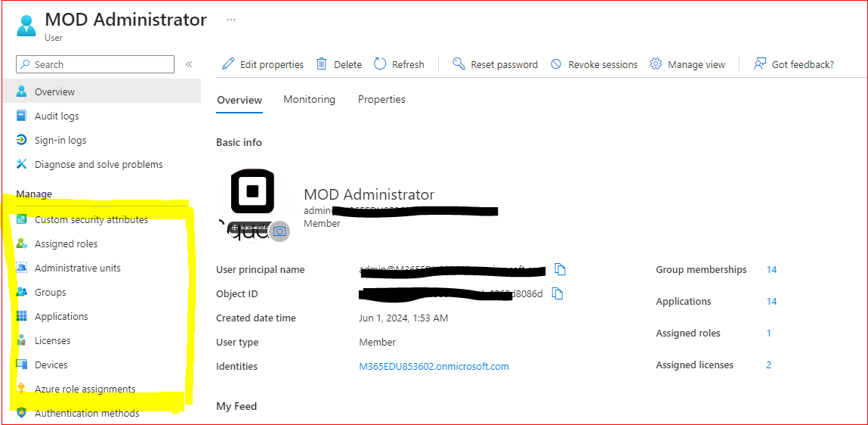Click the Assigned licenses count 2
Viewport: 868px width, 425px height.
(769, 365)
